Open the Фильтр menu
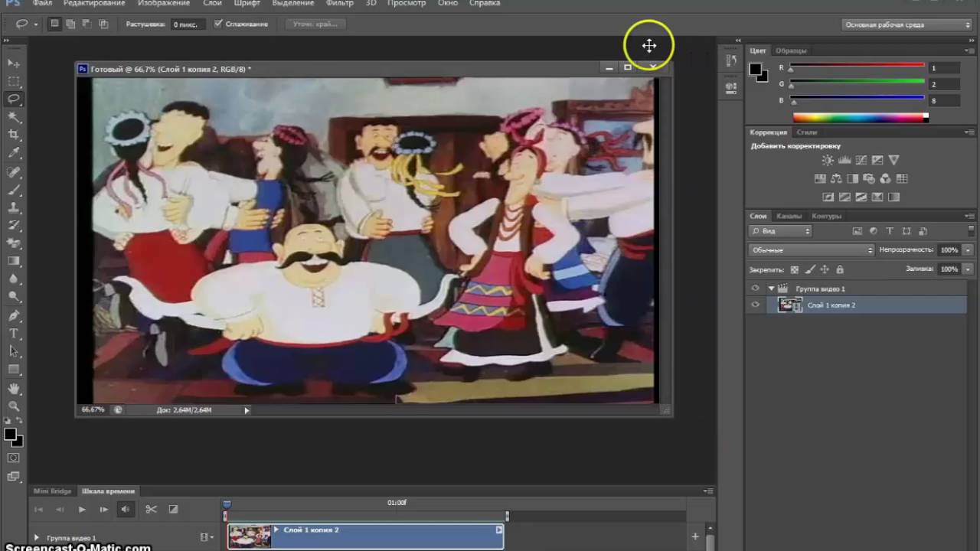The width and height of the screenshot is (980, 551). point(339,4)
